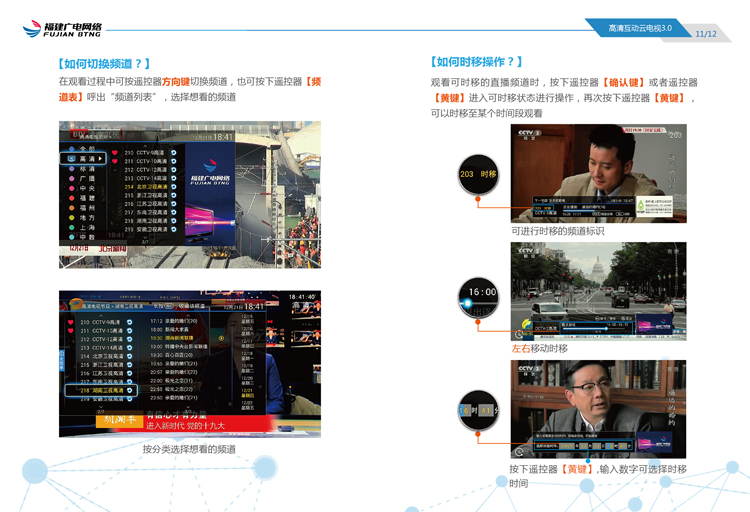Toggle favorite heart for CCTV-9高清 in upper list

[x=114, y=153]
